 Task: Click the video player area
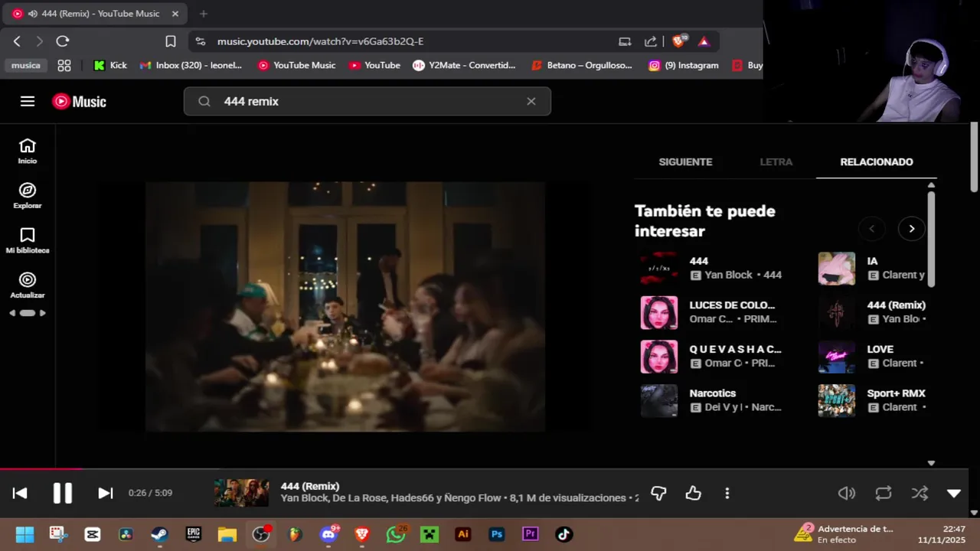345,306
